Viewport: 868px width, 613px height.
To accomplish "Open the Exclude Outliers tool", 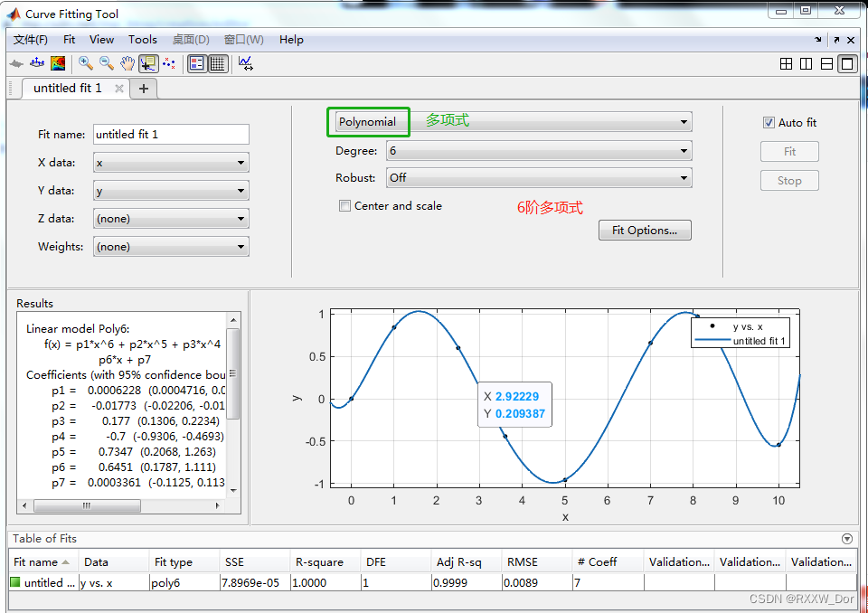I will tap(168, 63).
